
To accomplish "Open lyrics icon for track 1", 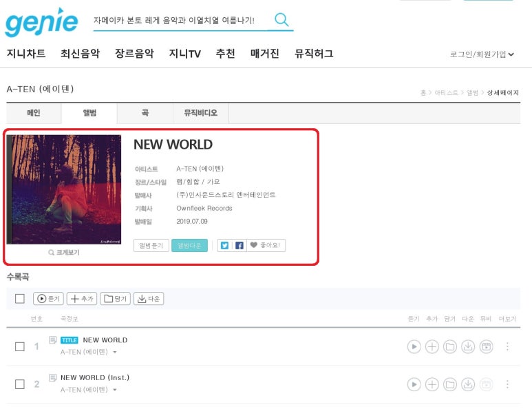I will pos(52,339).
